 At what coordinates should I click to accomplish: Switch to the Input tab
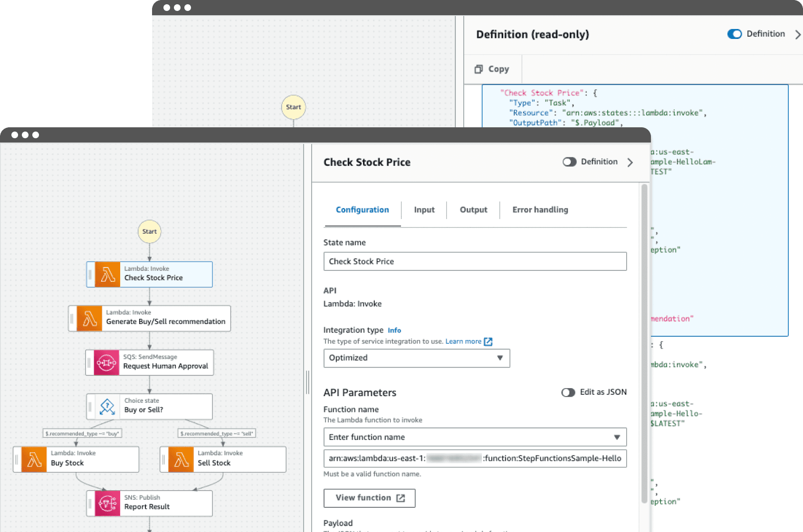click(x=424, y=210)
